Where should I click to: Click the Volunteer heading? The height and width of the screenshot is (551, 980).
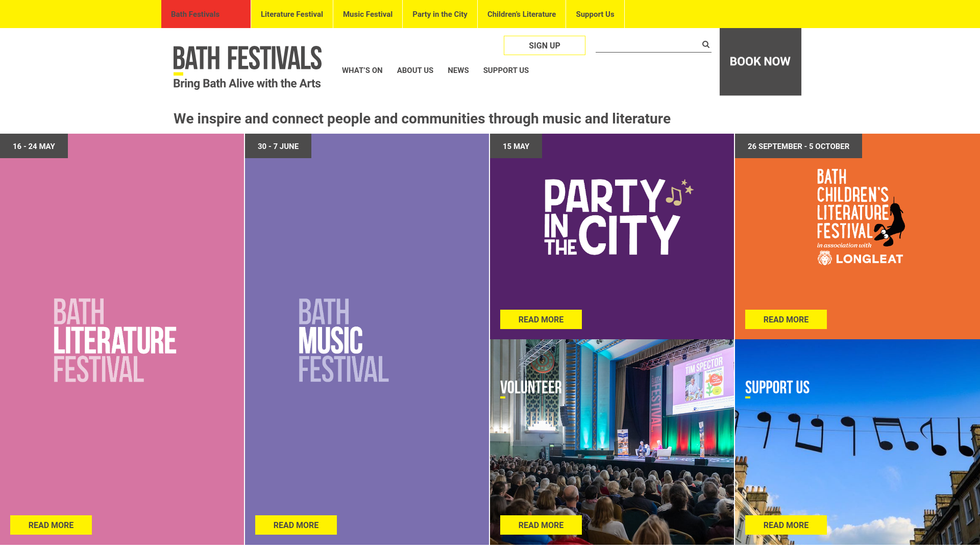[x=531, y=388]
